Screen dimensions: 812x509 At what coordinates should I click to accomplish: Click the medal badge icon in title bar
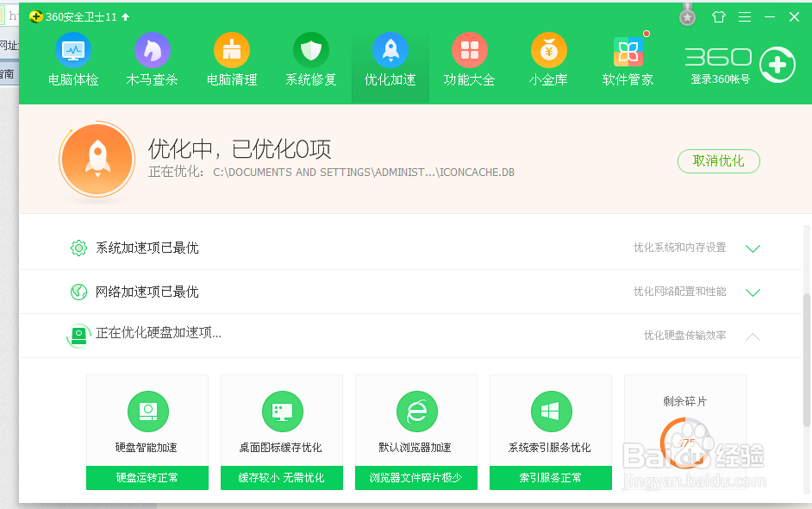(x=687, y=16)
